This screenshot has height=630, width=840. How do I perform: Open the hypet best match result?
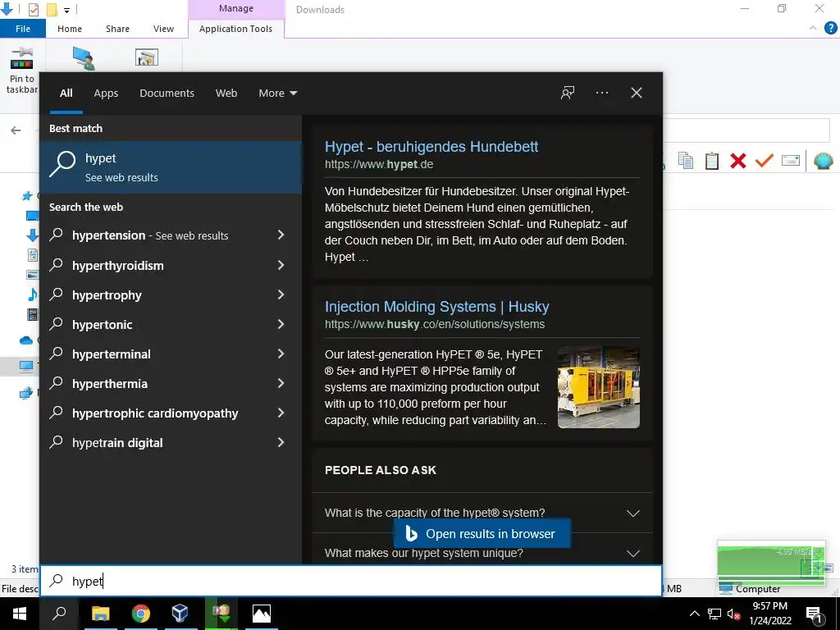[171, 167]
